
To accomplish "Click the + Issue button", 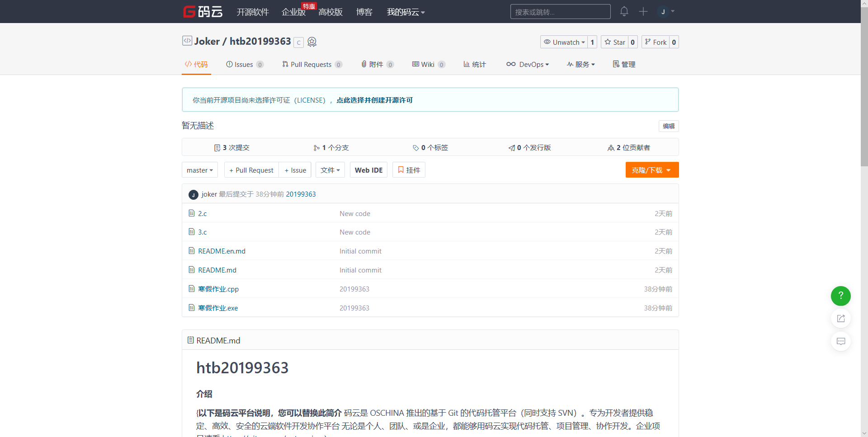I will pos(295,170).
